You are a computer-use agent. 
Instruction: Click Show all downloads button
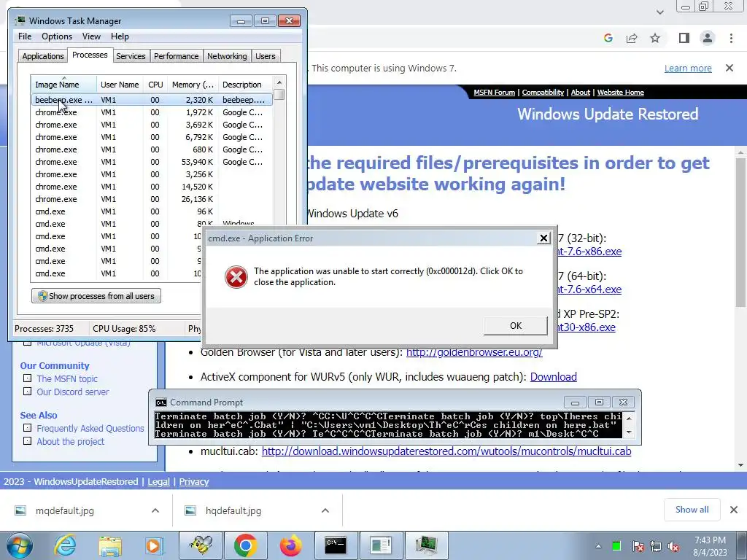[692, 510]
